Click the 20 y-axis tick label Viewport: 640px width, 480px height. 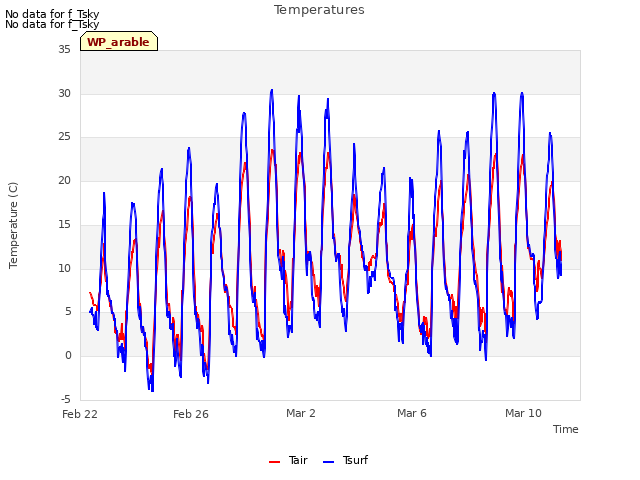tap(64, 180)
